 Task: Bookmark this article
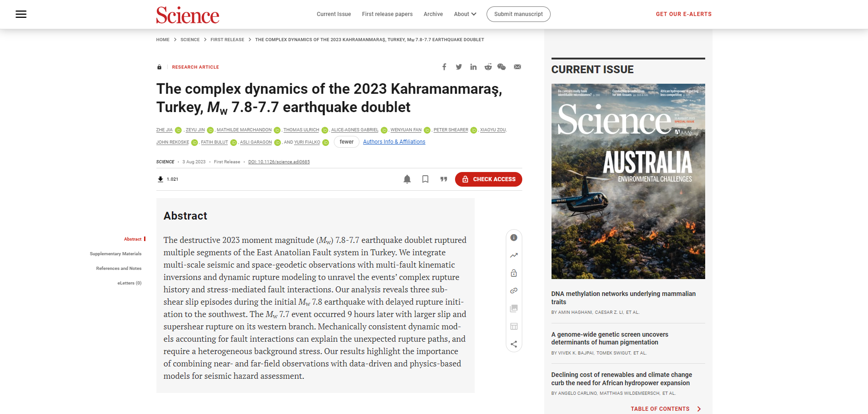(425, 179)
